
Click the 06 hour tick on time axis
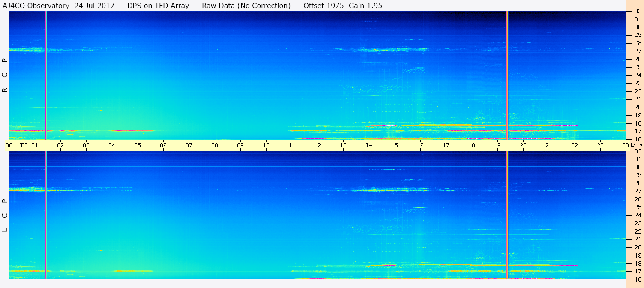[163, 145]
